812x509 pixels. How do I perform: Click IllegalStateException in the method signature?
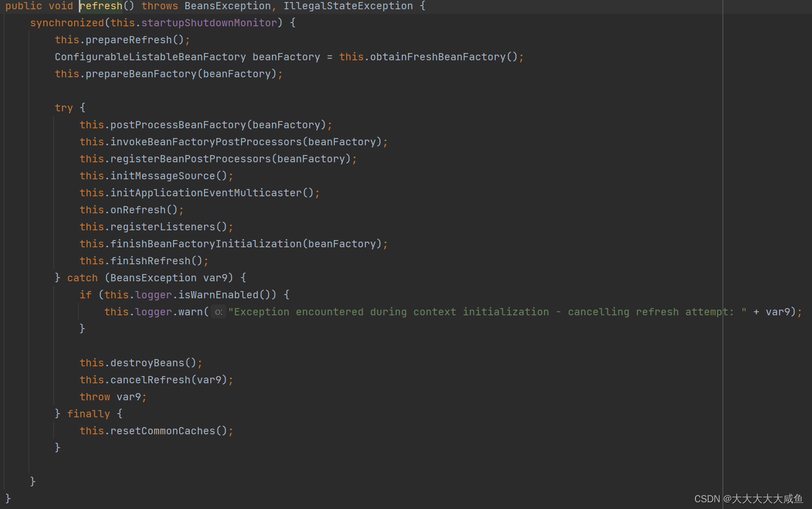coord(348,6)
